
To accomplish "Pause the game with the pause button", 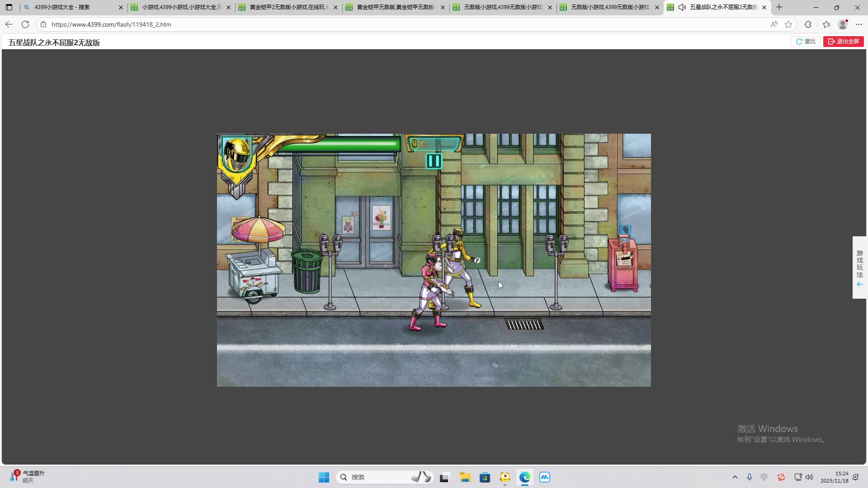I will click(x=434, y=161).
